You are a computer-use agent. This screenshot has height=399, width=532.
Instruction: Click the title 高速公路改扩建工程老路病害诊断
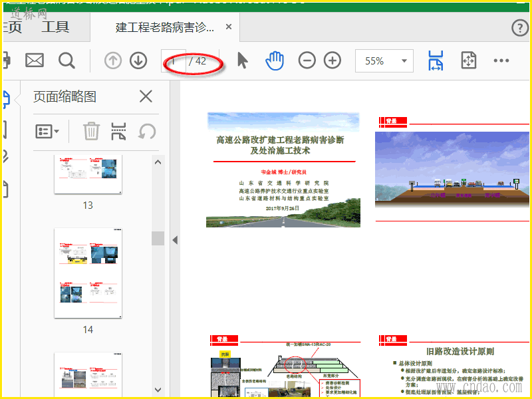click(280, 140)
